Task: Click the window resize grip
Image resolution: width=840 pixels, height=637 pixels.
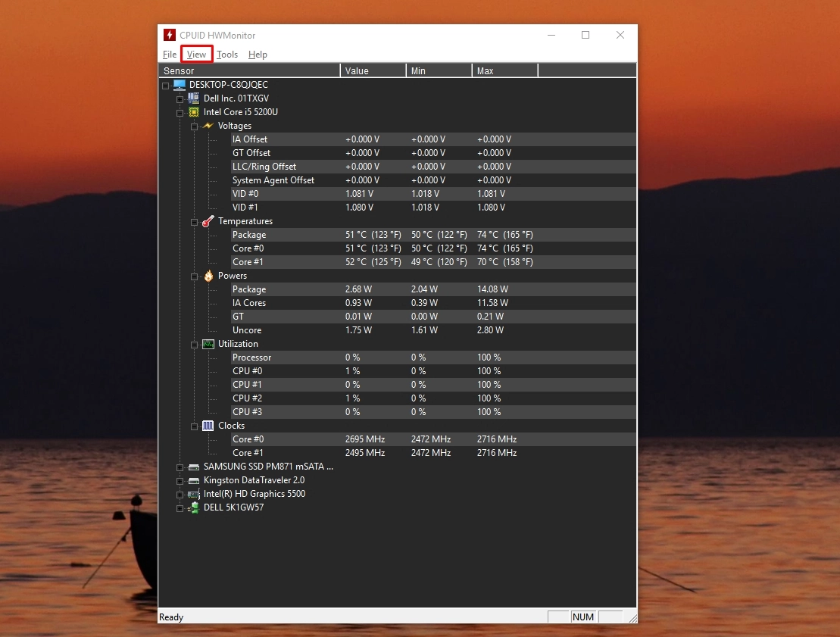Action: tap(632, 618)
